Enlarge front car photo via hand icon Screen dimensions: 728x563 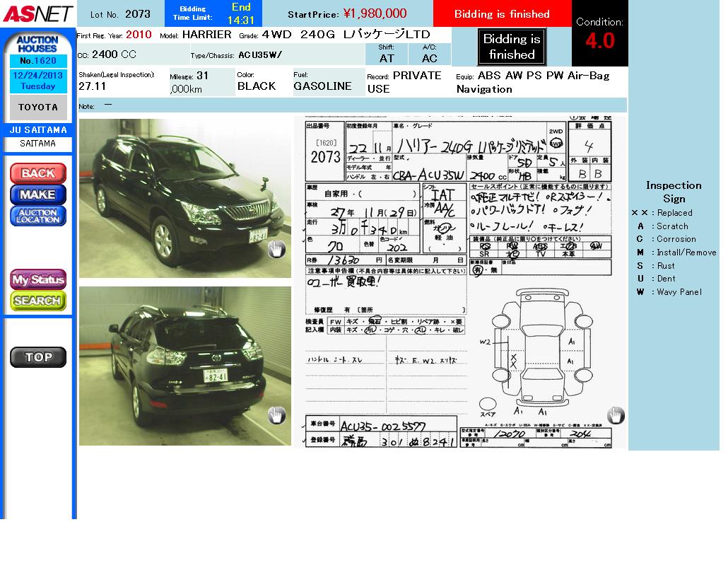click(x=276, y=250)
